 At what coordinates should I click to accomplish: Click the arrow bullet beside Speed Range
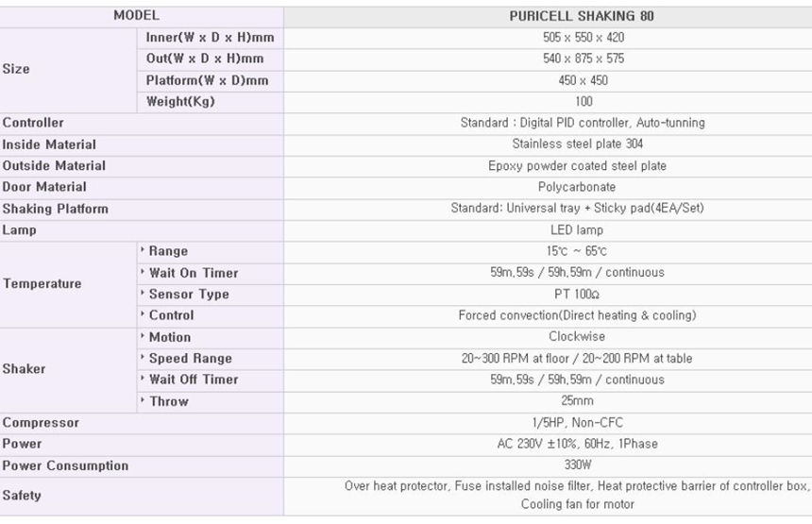pos(144,359)
